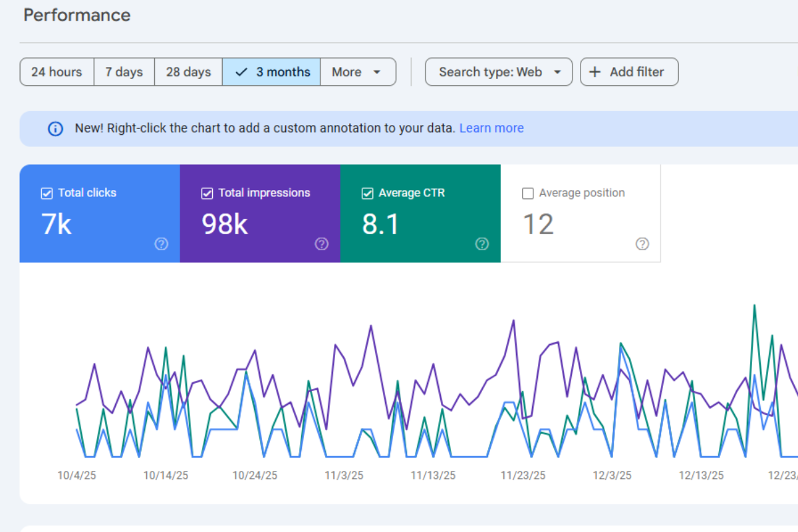Choose the 28 days date range

click(x=188, y=72)
